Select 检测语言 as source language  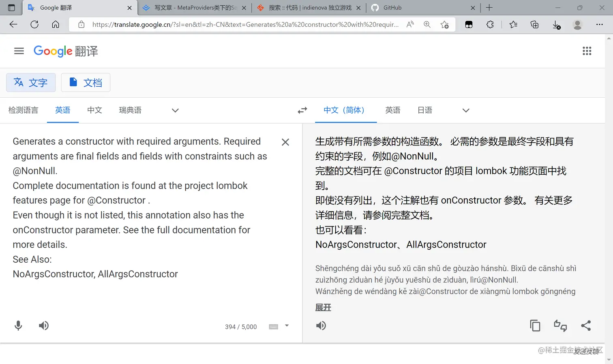coord(23,110)
